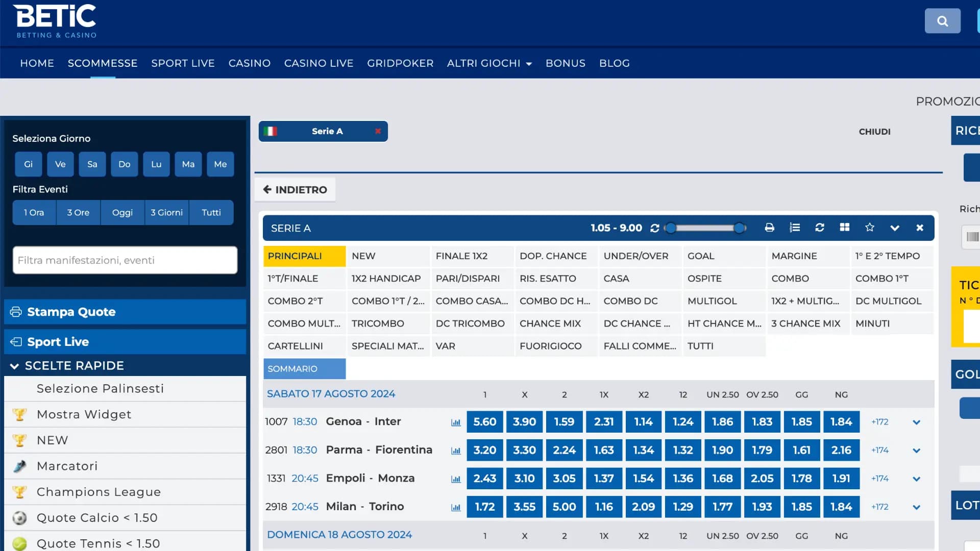
Task: Open the Champions League quick link
Action: (99, 491)
